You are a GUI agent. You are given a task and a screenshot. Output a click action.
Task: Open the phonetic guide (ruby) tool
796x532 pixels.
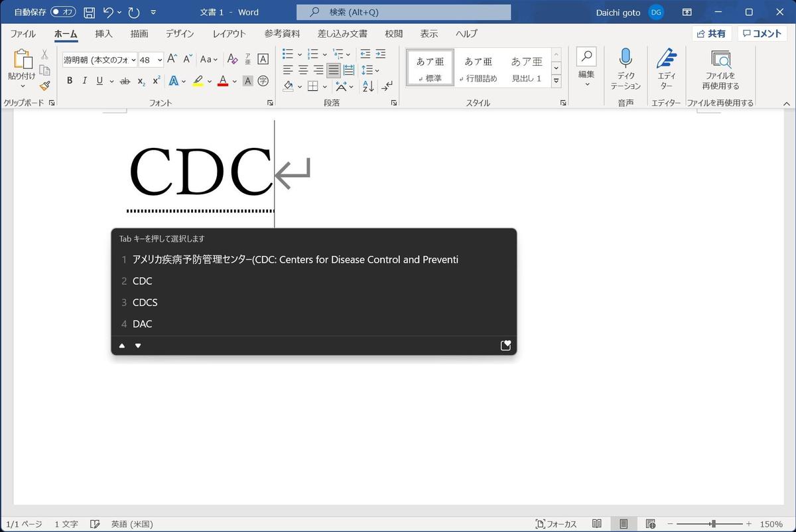click(x=247, y=59)
